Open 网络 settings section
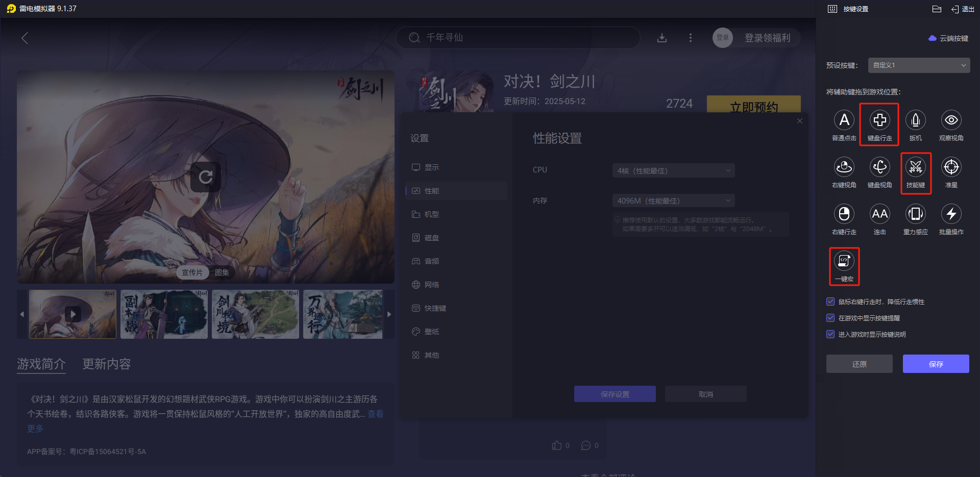The height and width of the screenshot is (477, 980). [x=456, y=285]
